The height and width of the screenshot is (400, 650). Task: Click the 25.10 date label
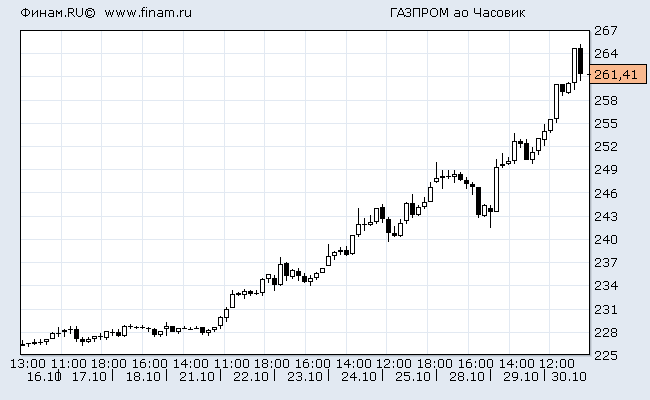(412, 377)
